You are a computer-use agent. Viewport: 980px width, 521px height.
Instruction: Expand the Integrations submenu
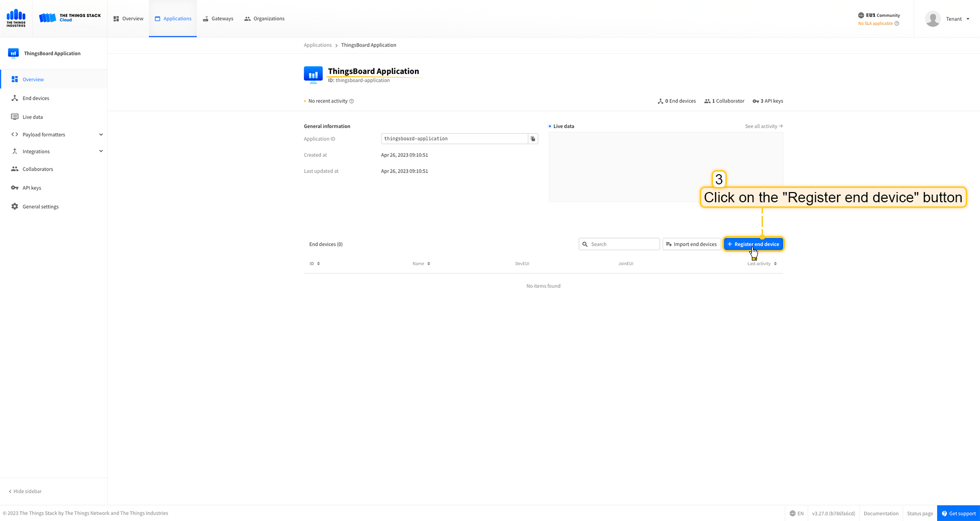click(101, 152)
